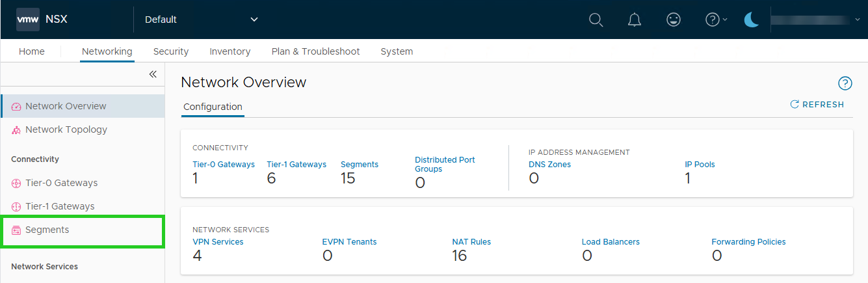This screenshot has width=868, height=283.
Task: Select the Configuration sub-tab
Action: (213, 107)
